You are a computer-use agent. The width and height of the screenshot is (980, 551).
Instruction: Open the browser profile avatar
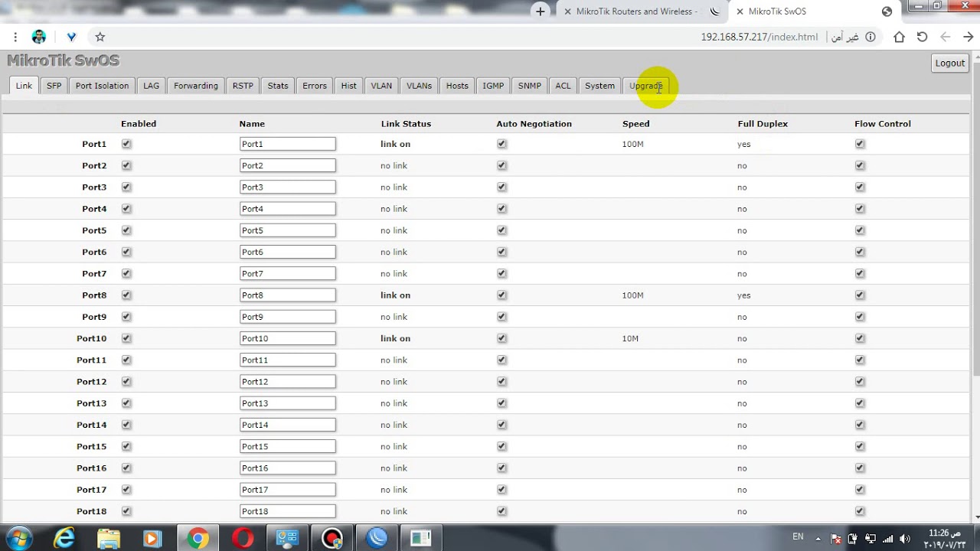(x=39, y=37)
